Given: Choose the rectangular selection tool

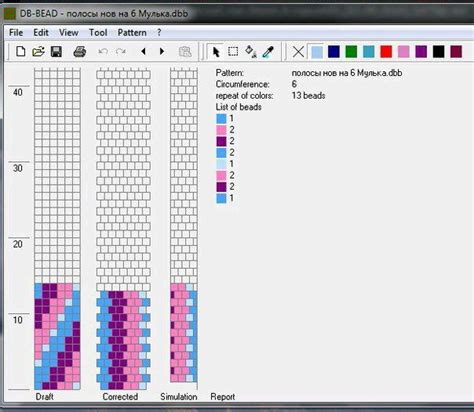Looking at the screenshot, I should pyautogui.click(x=233, y=51).
